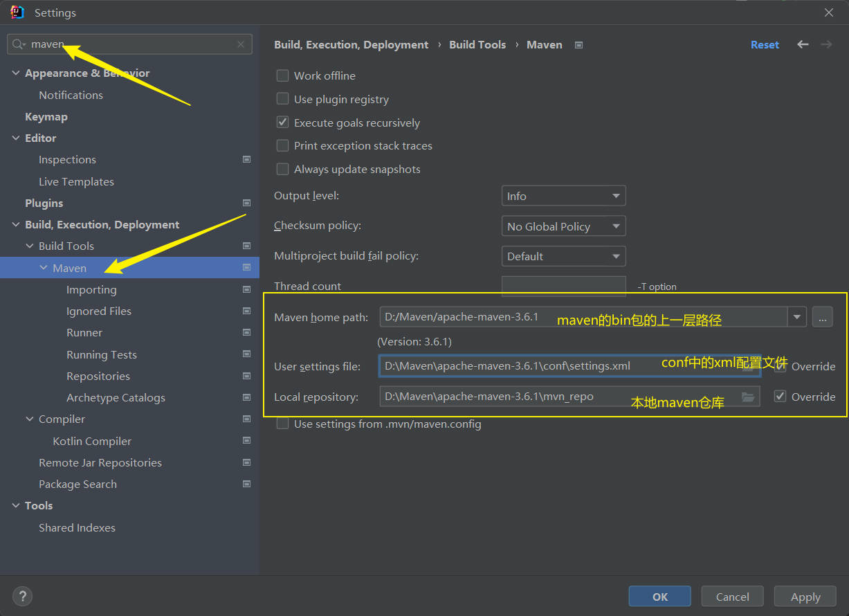Click the project-level marker beside Running Tests
The width and height of the screenshot is (849, 616).
click(246, 354)
